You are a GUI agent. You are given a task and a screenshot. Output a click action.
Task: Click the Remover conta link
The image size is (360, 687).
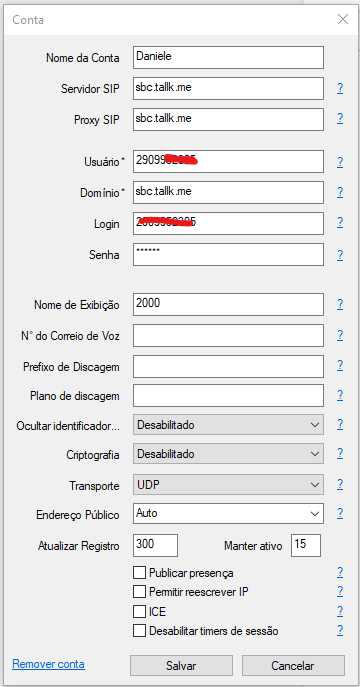[x=48, y=664]
